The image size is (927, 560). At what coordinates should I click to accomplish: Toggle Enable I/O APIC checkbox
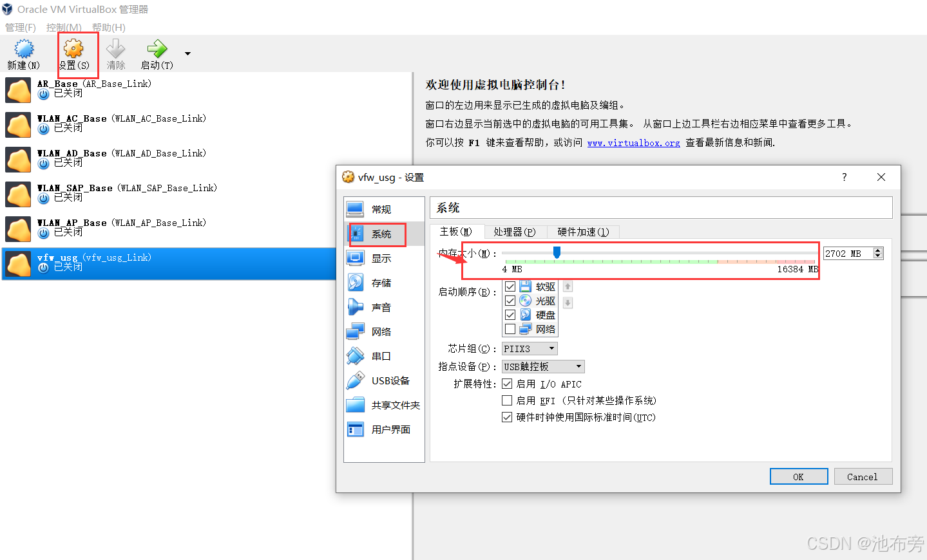507,384
